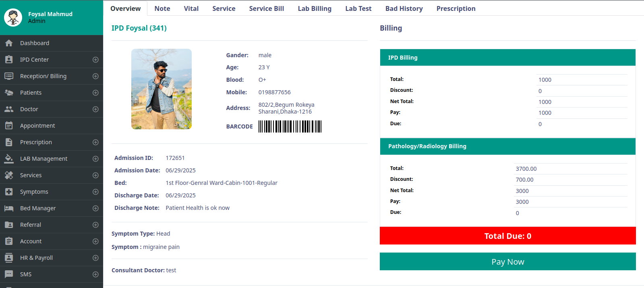Click the admin profile avatar
Screen dimensions: 644x288
13,17
